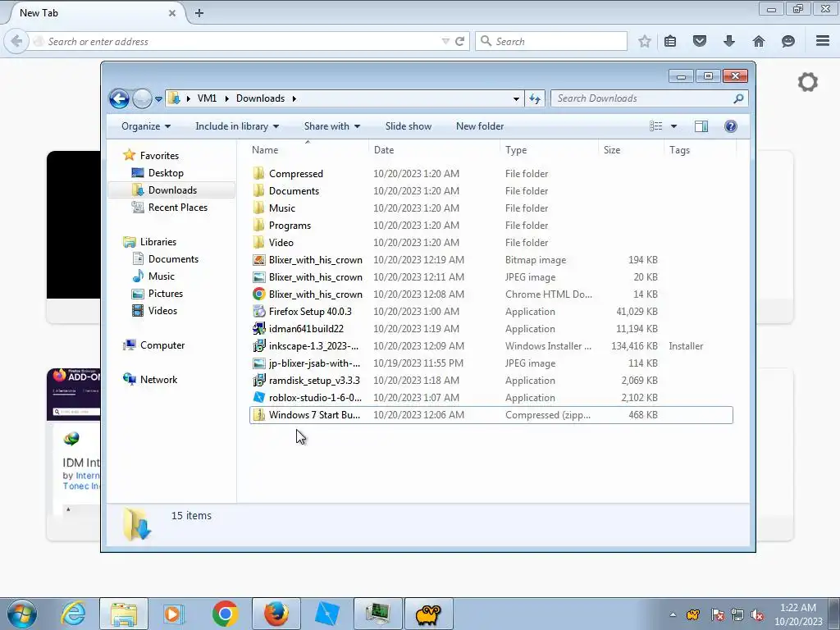The width and height of the screenshot is (840, 630).
Task: Select Network in navigation pane
Action: point(158,380)
